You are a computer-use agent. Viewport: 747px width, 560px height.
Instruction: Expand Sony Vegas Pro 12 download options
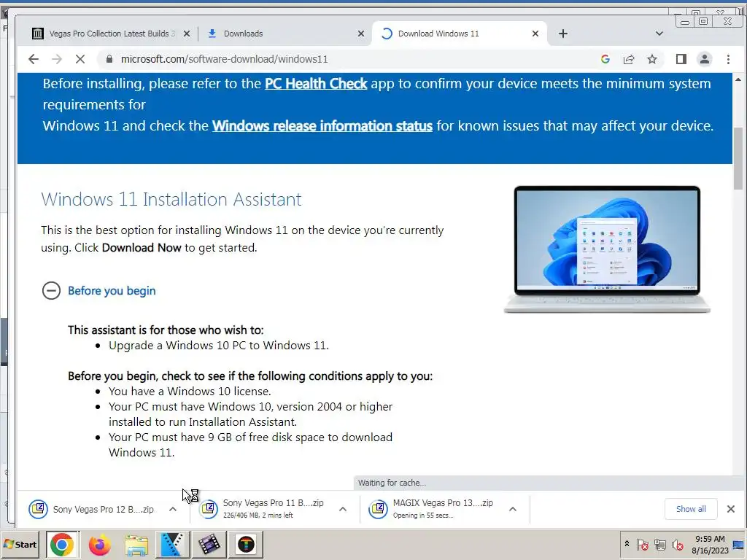point(173,509)
